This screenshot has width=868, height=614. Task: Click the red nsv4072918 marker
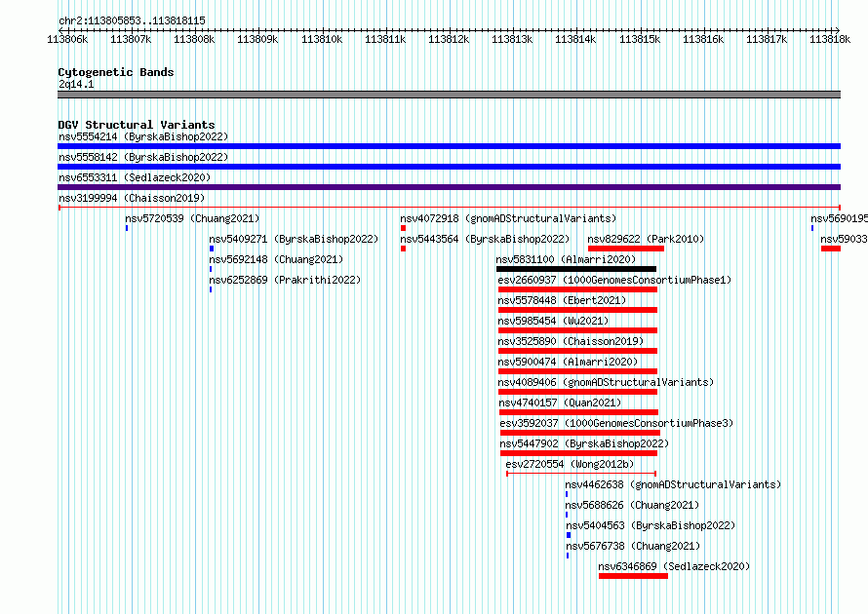403,228
